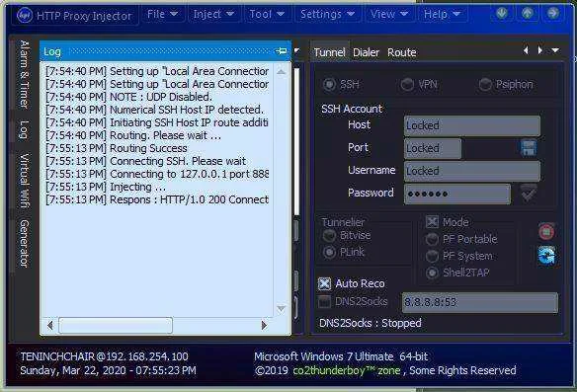Click the small dropdown arrow beside Log panel
Image resolution: width=577 pixels, height=392 pixels.
296,50
